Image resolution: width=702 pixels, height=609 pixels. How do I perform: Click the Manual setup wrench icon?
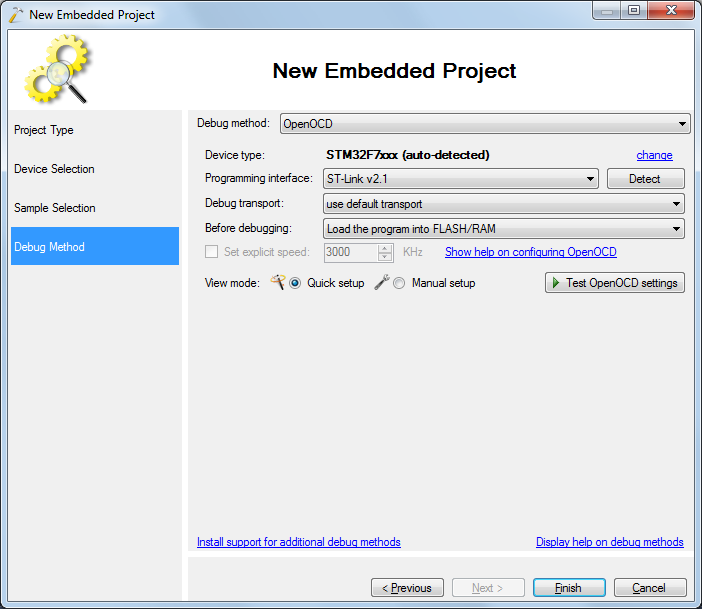pos(382,282)
